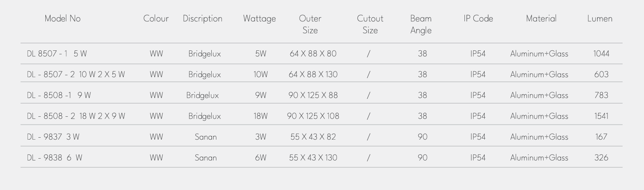Select the Outer Size header
Viewport: 644px width, 190px height.
tap(310, 24)
